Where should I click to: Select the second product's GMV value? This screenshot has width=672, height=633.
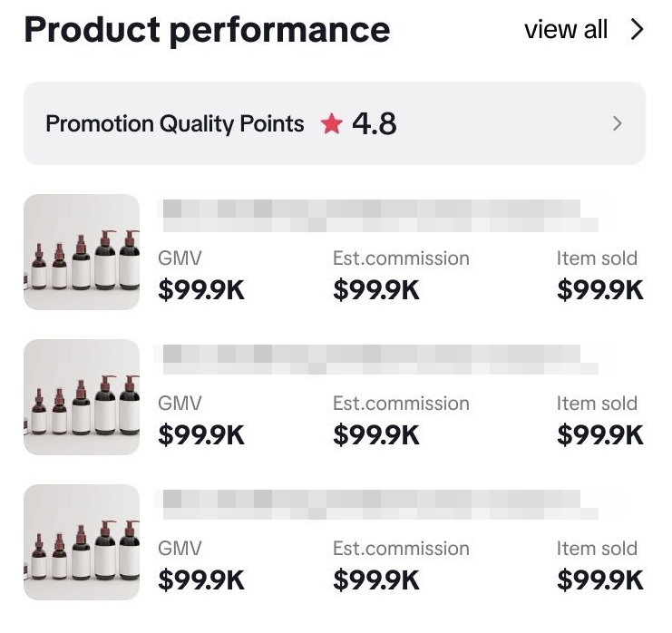[201, 435]
